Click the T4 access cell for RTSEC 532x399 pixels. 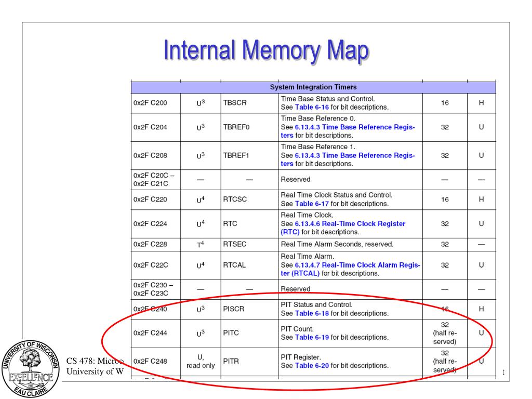(x=201, y=244)
